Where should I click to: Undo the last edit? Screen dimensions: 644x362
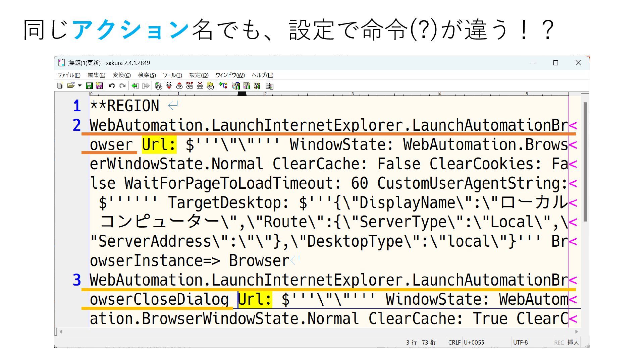(x=112, y=85)
